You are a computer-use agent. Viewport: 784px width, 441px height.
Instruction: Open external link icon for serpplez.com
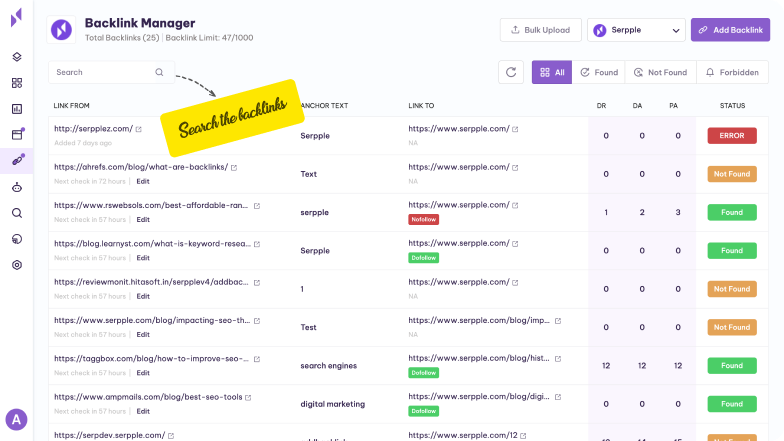point(138,129)
